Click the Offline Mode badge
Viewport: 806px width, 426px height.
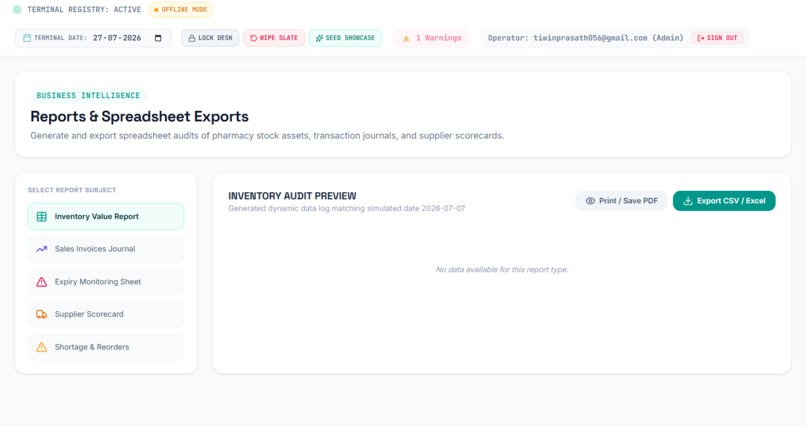pyautogui.click(x=180, y=10)
